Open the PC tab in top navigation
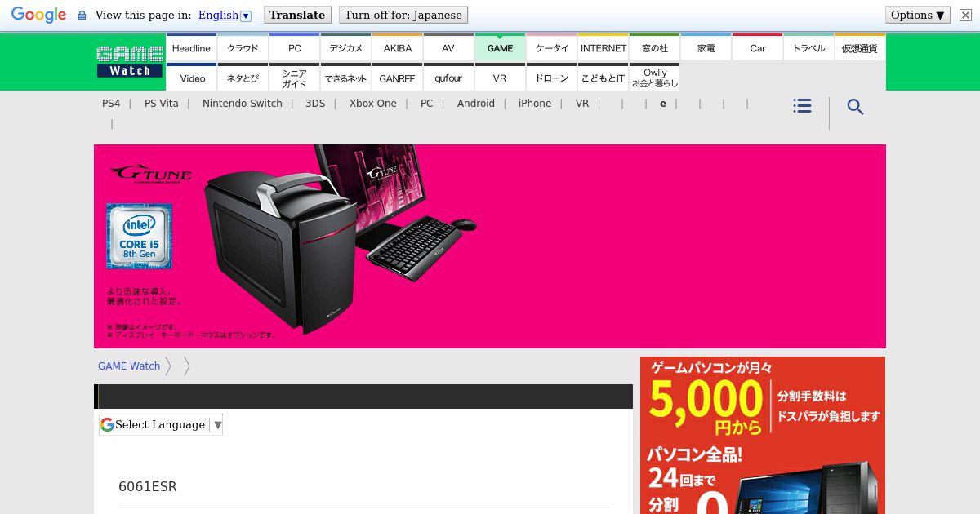 click(294, 48)
